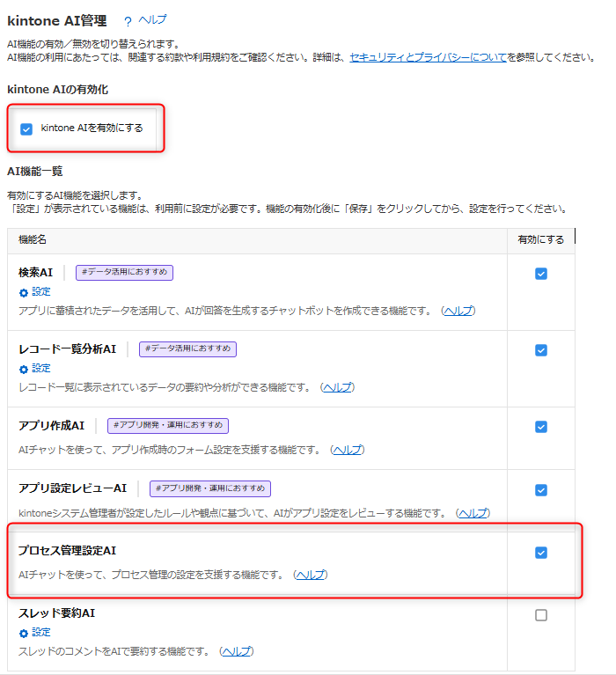Viewport: 616px width, 675px height.
Task: Toggle the プロセス管理設定AI enable checkbox
Action: [x=541, y=553]
